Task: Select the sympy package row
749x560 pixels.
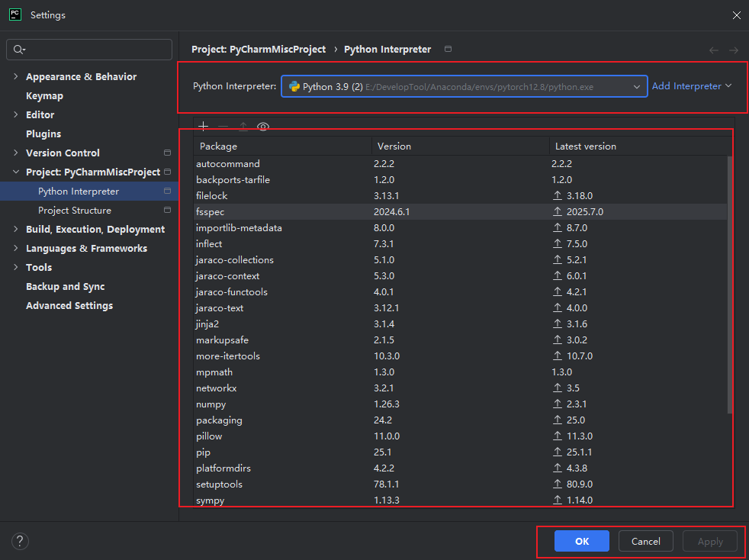Action: 461,500
